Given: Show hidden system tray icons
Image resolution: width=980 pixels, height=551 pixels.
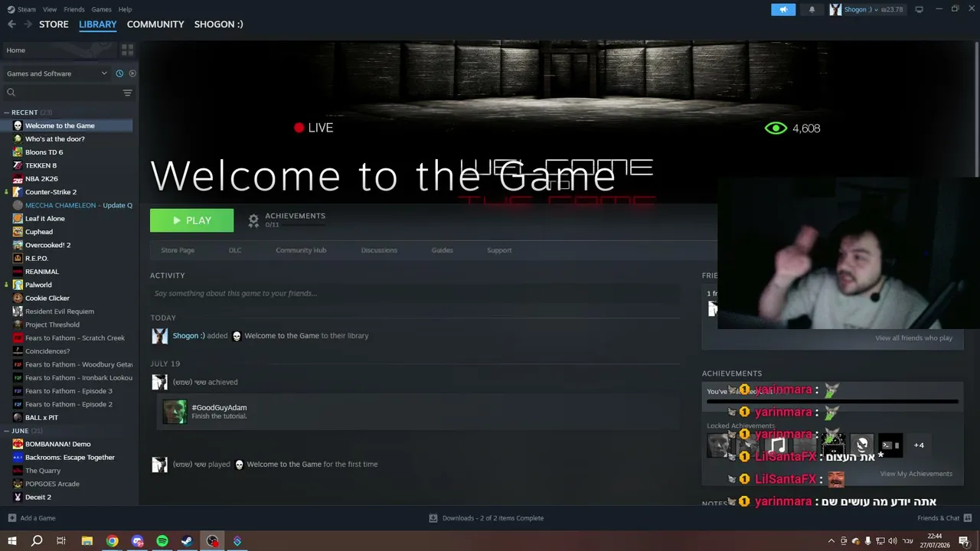Looking at the screenshot, I should [831, 541].
